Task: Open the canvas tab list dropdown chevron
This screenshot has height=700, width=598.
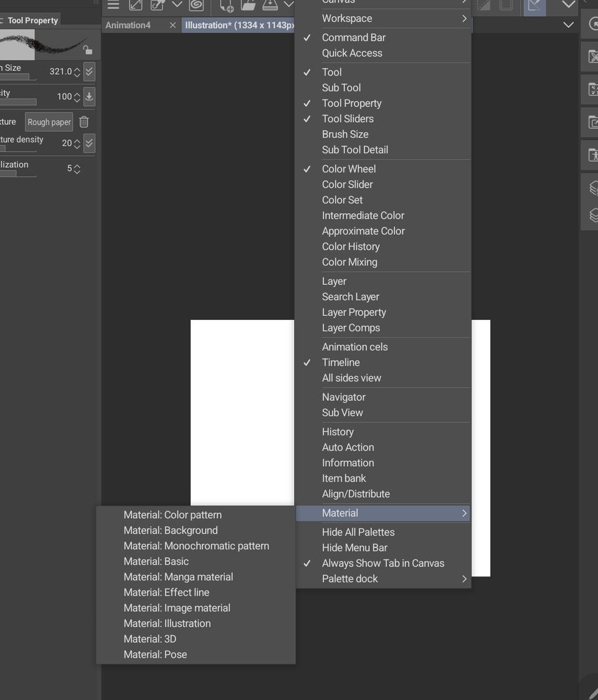Action: (568, 25)
